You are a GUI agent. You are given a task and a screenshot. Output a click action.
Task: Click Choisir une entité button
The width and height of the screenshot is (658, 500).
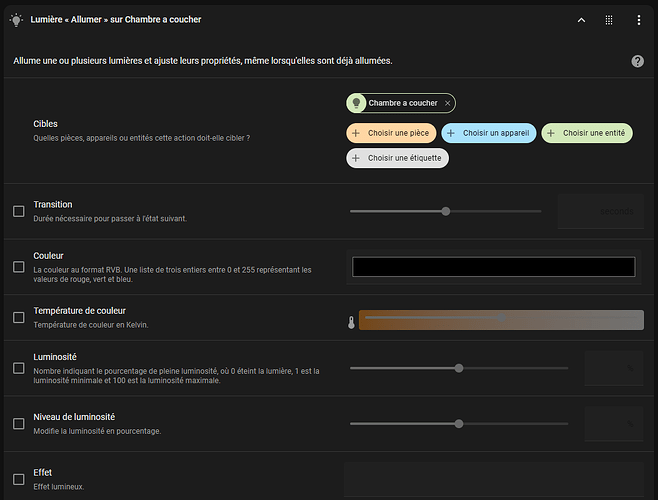(587, 133)
